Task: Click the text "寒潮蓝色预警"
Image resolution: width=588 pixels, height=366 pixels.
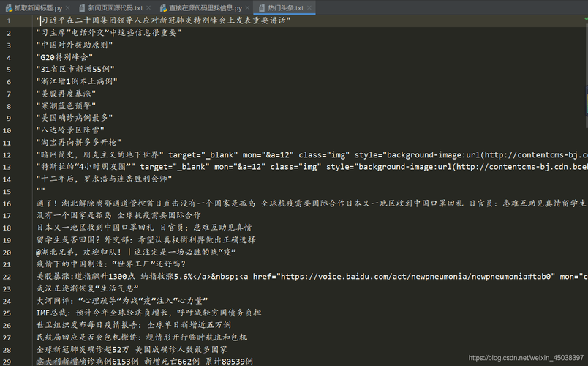Action: (x=66, y=105)
